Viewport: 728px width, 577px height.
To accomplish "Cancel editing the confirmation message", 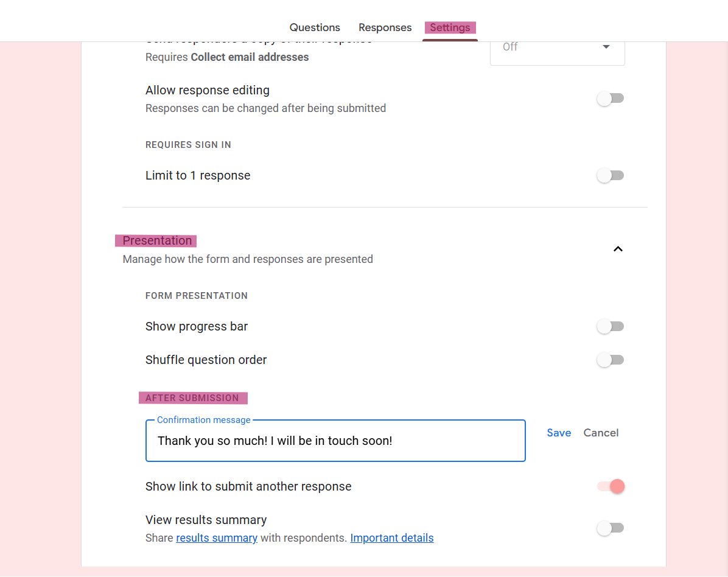I will tap(601, 433).
